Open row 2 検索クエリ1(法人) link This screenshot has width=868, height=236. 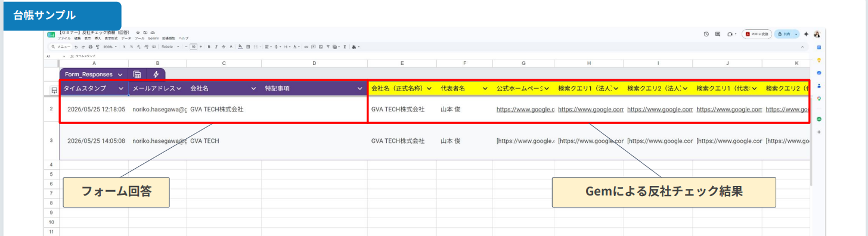pyautogui.click(x=591, y=110)
